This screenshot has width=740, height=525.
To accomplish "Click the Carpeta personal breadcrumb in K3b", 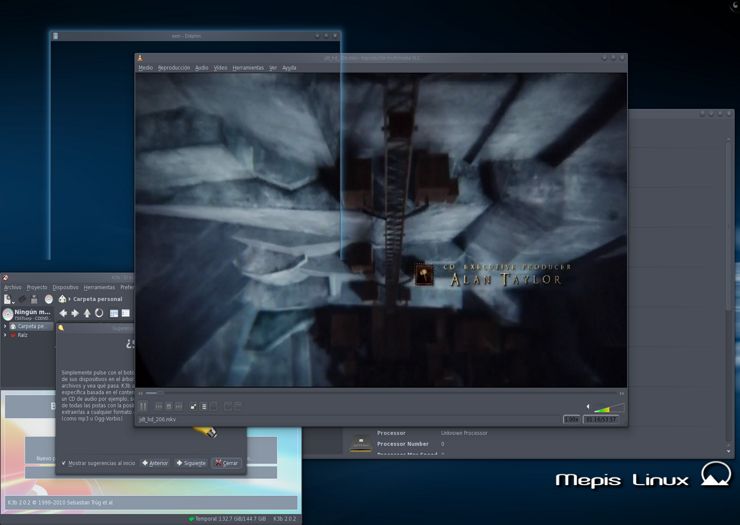I will click(x=98, y=299).
